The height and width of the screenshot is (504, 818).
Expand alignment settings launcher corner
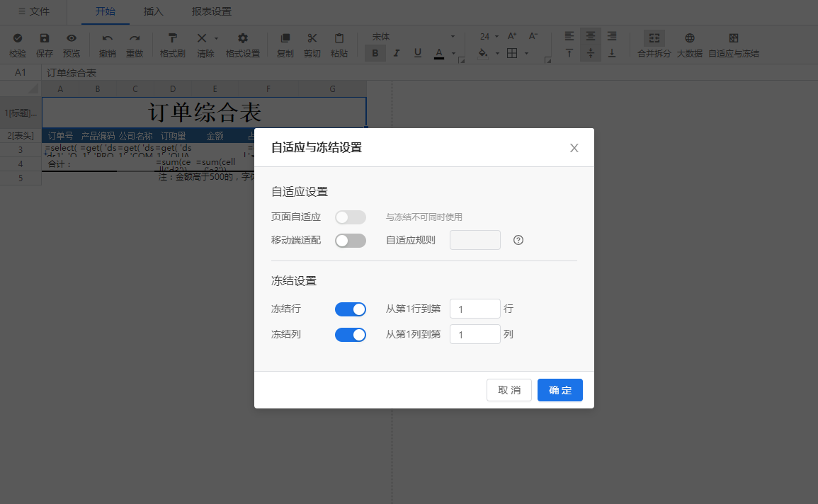547,60
